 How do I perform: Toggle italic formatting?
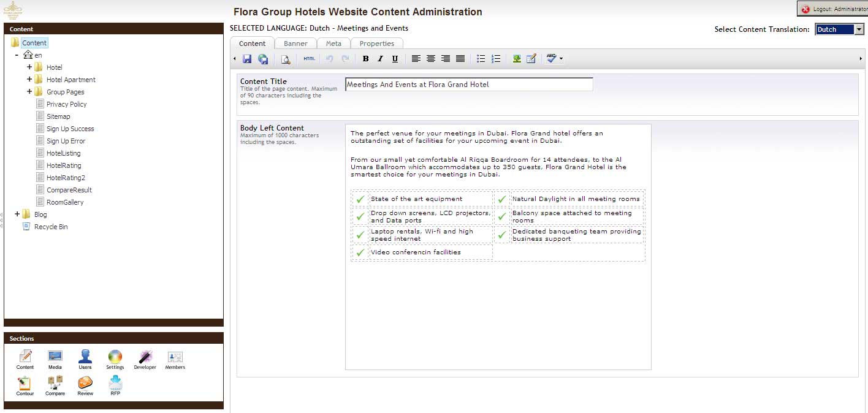(380, 59)
